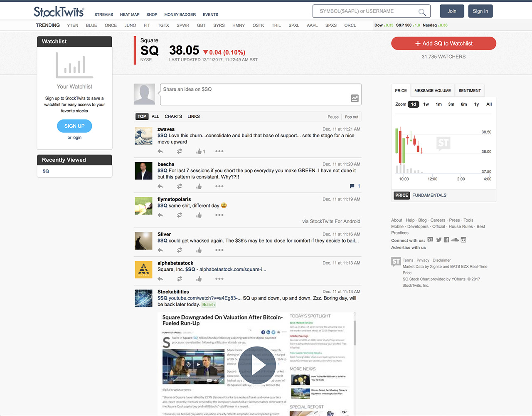Open the HEAT MAP menu item

[x=130, y=15]
